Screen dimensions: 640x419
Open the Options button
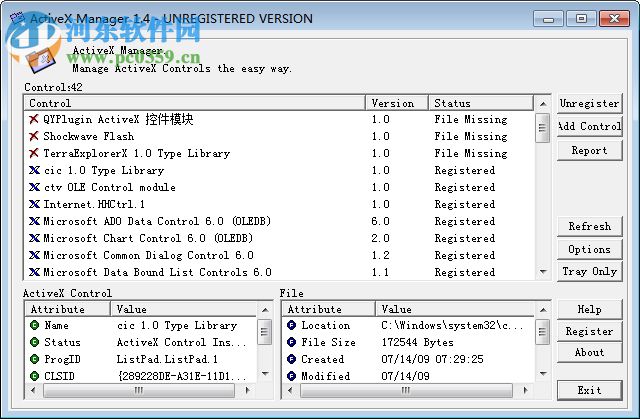(589, 249)
